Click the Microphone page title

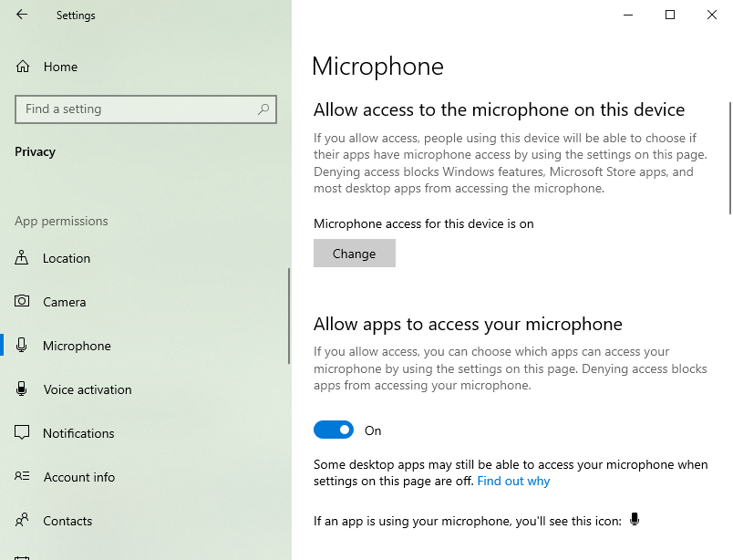pos(377,67)
